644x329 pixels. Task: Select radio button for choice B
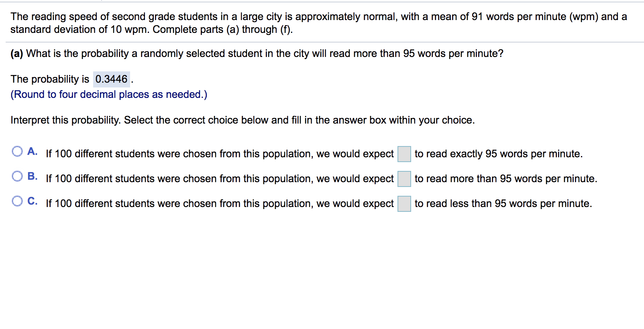click(17, 176)
